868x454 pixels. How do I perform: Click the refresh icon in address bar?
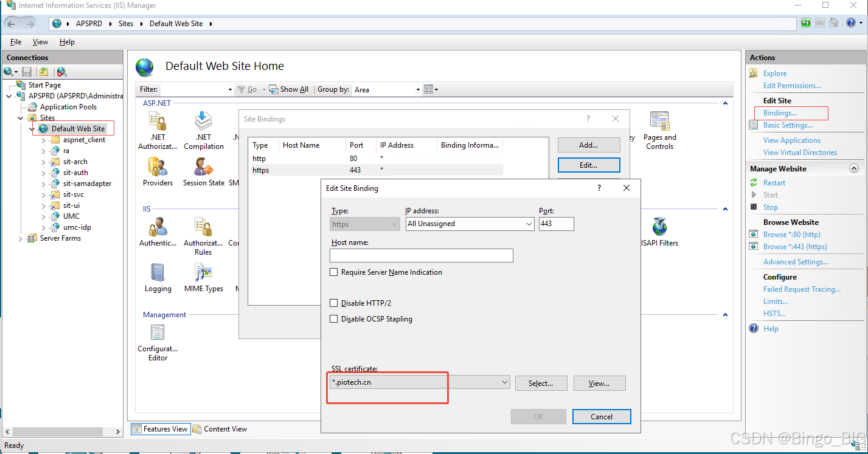[x=806, y=23]
